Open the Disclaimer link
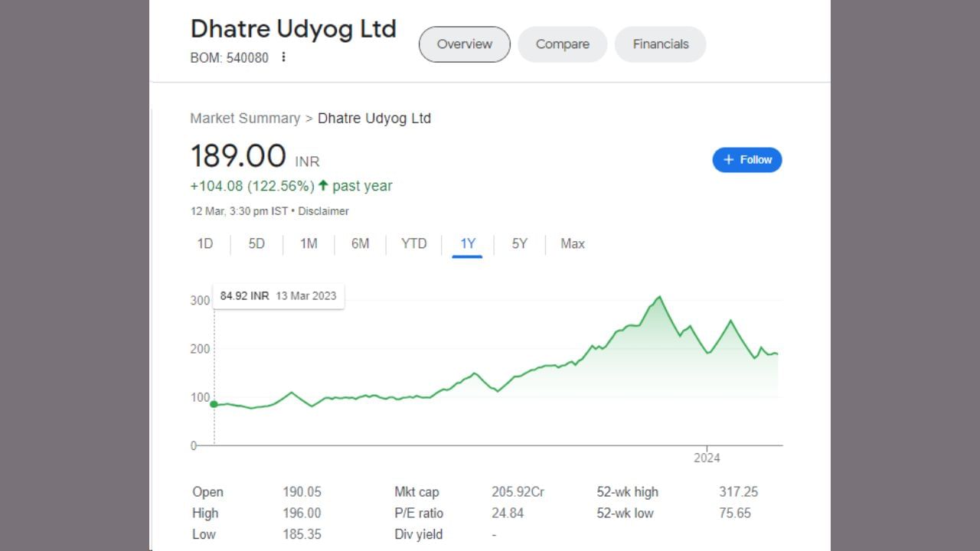The width and height of the screenshot is (980, 551). coord(323,211)
